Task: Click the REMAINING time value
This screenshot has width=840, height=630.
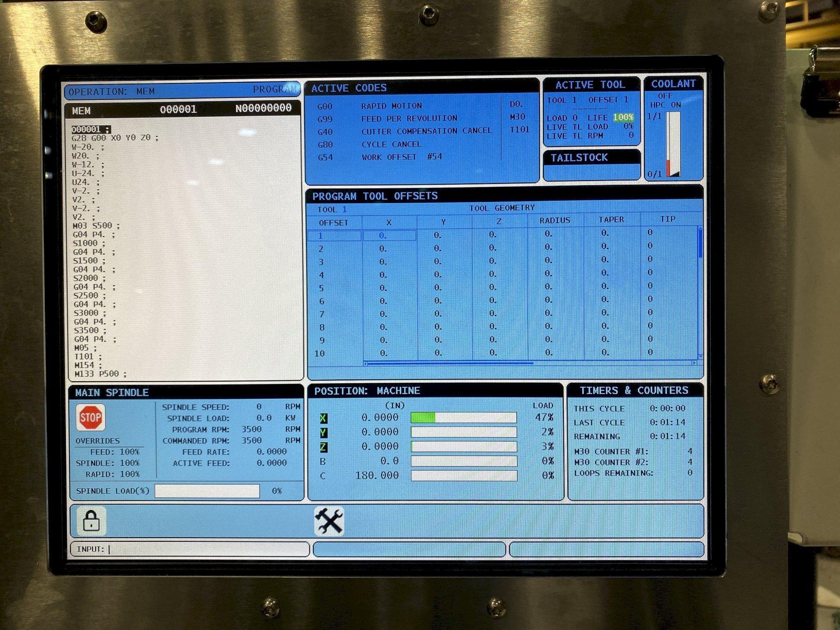Action: click(x=668, y=436)
